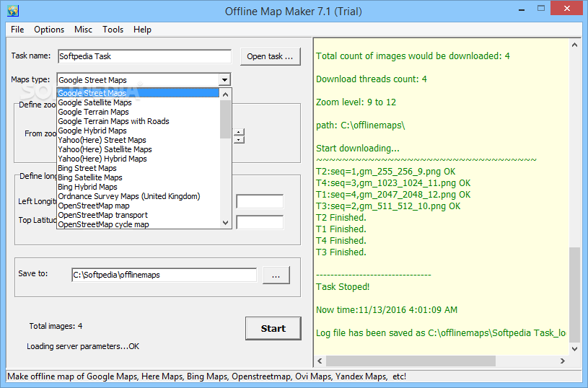Viewport: 588px width, 388px height.
Task: Click 'Loading server parameters...OK' status text
Action: [x=83, y=346]
